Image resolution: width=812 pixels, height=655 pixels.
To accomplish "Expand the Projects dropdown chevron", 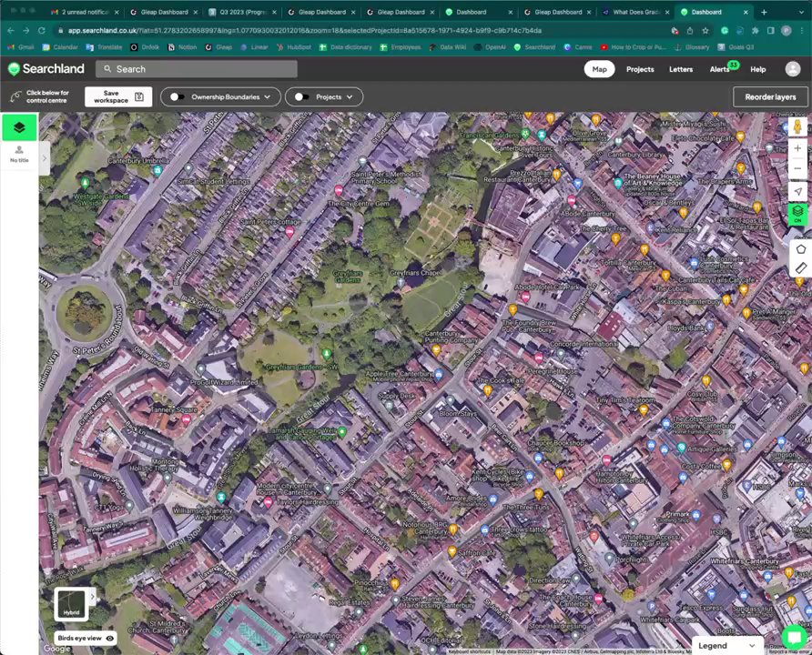I will click(x=350, y=96).
